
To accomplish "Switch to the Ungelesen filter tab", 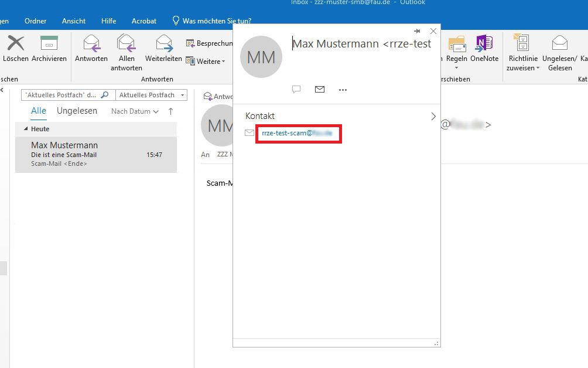I will point(77,111).
